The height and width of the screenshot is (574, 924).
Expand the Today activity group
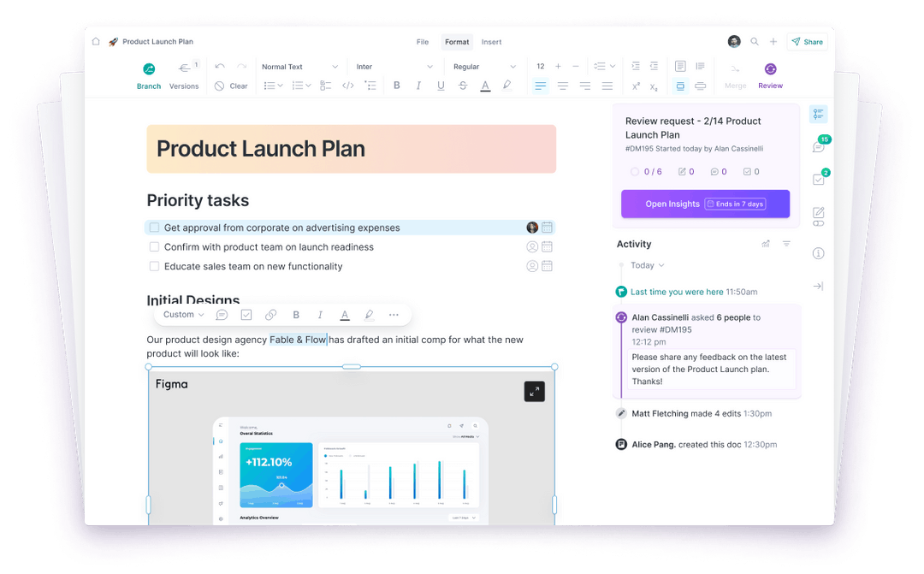[647, 265]
